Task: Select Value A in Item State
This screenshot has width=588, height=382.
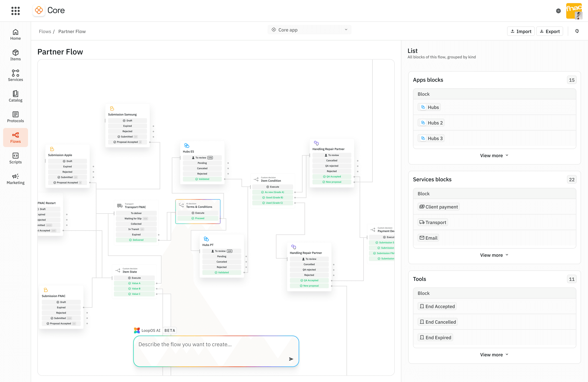Action: click(x=134, y=283)
